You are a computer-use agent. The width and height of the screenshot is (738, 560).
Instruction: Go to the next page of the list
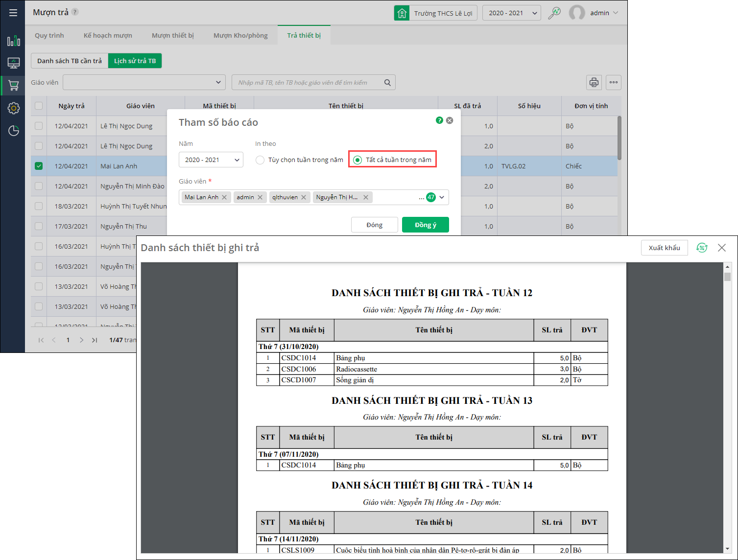[81, 340]
